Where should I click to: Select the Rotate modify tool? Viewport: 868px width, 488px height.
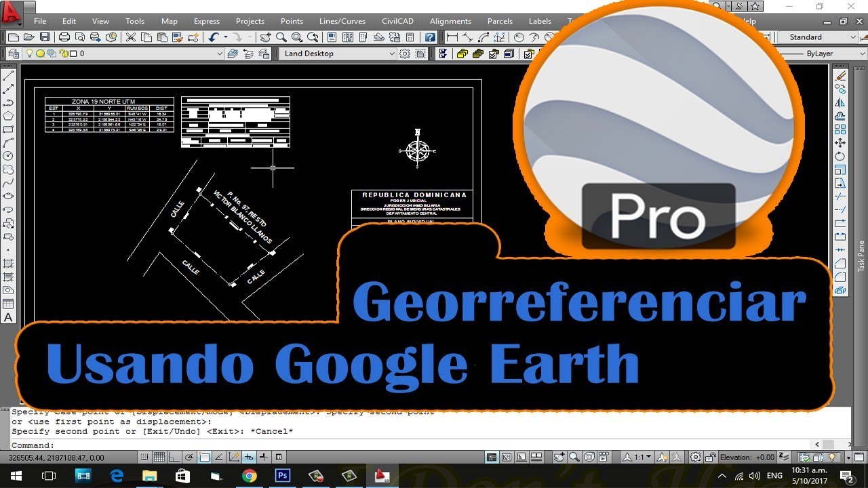point(840,156)
